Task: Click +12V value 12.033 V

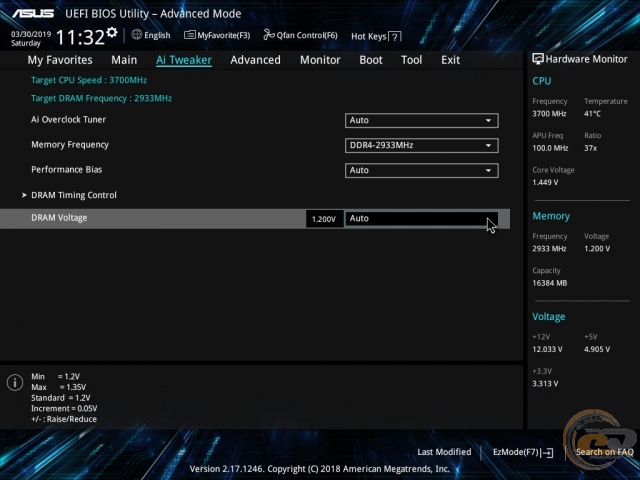Action: [x=547, y=349]
